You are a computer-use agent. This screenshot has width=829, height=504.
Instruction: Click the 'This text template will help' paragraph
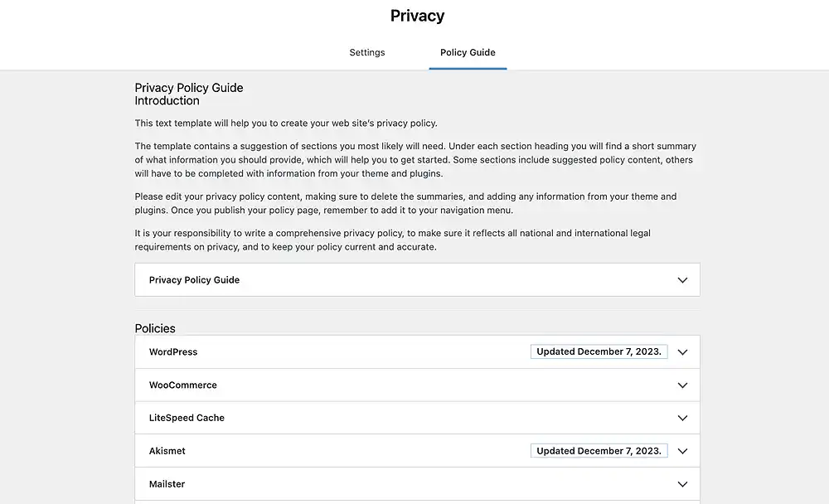pos(286,124)
